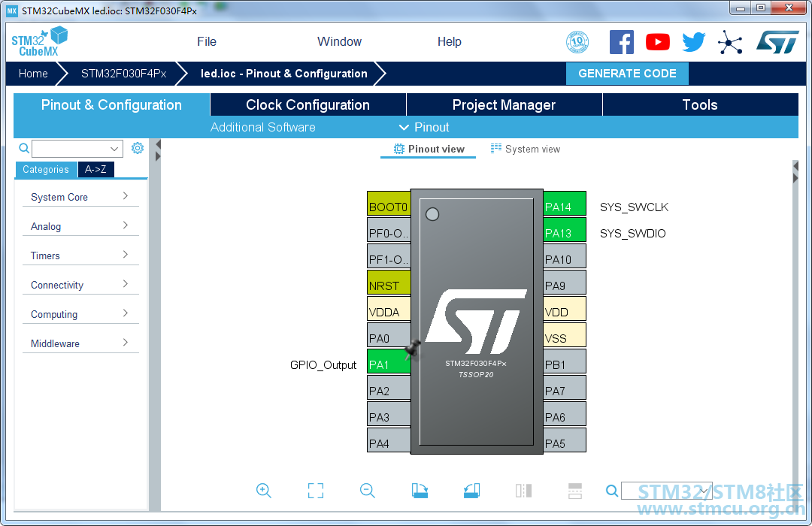Open the Facebook icon link

click(622, 42)
